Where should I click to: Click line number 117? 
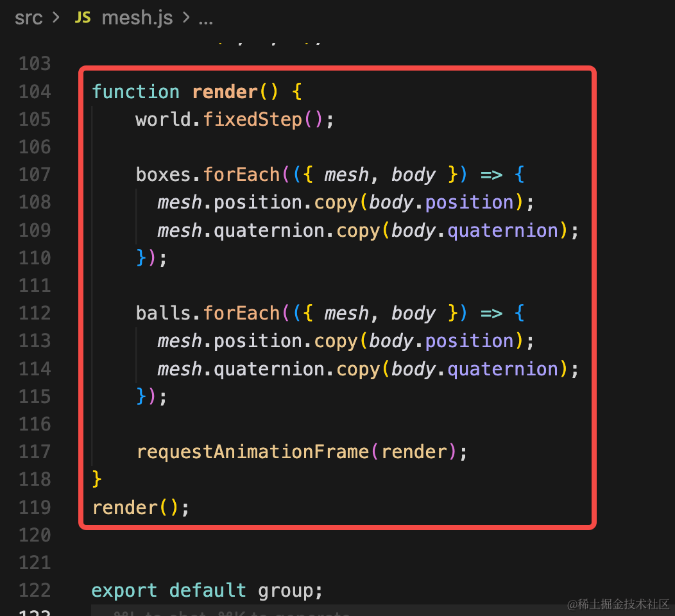35,452
